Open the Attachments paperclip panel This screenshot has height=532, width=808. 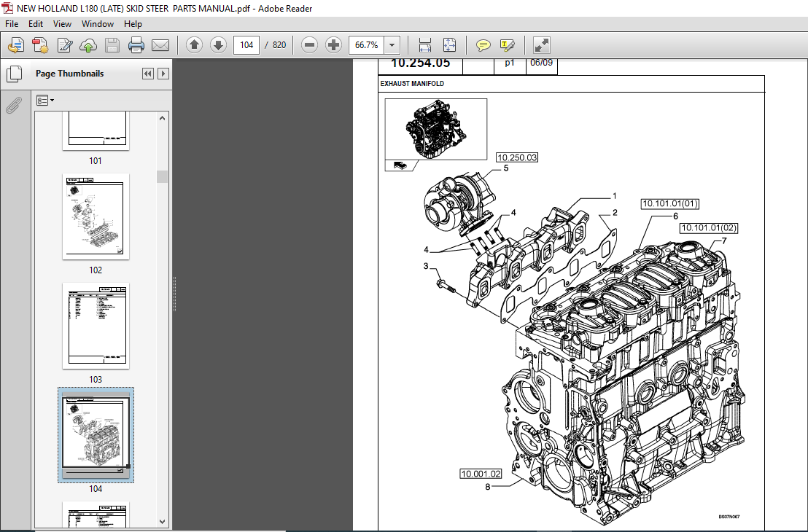tap(13, 105)
